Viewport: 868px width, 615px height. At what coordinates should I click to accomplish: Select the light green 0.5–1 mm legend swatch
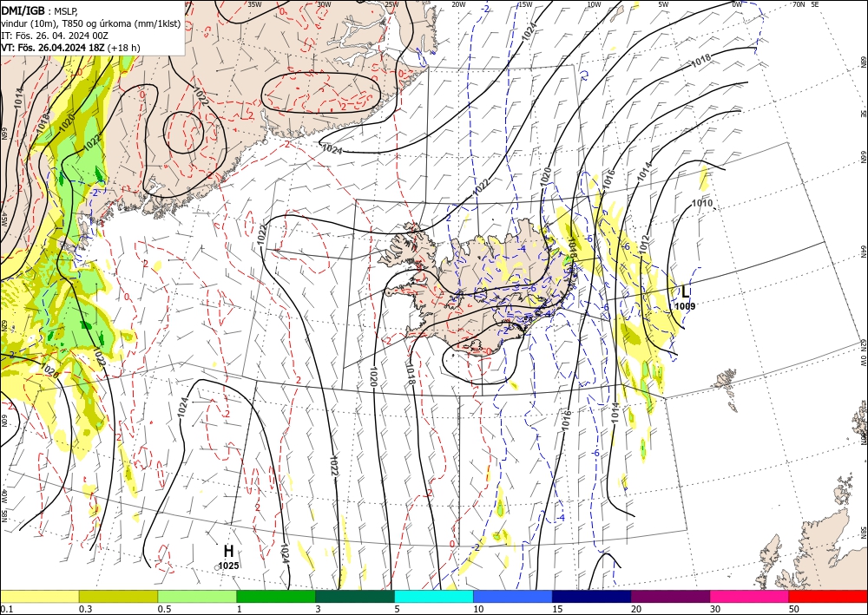pyautogui.click(x=197, y=596)
